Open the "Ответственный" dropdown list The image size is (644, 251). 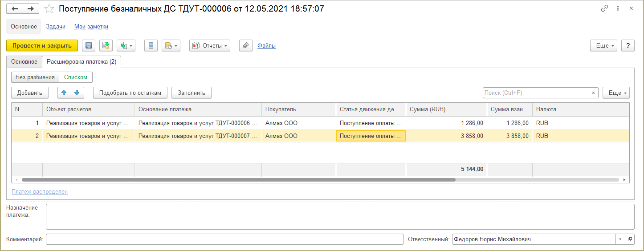(620, 239)
